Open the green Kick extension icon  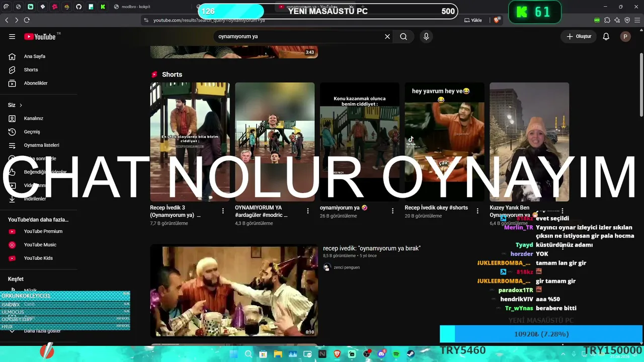tap(597, 20)
